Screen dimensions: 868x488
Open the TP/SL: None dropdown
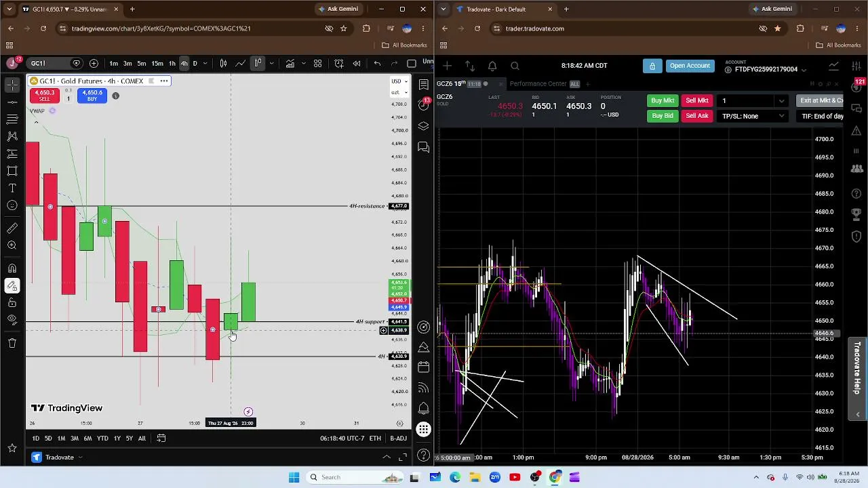point(753,116)
